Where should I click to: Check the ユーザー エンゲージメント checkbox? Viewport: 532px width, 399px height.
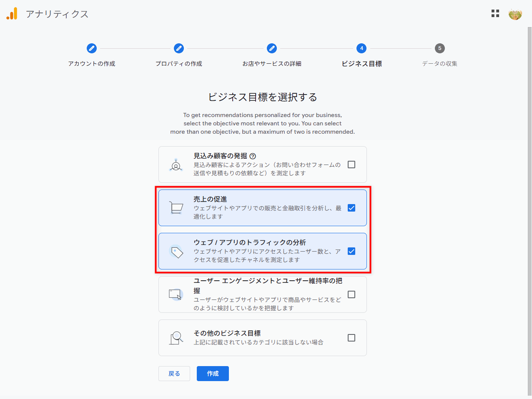click(x=351, y=294)
